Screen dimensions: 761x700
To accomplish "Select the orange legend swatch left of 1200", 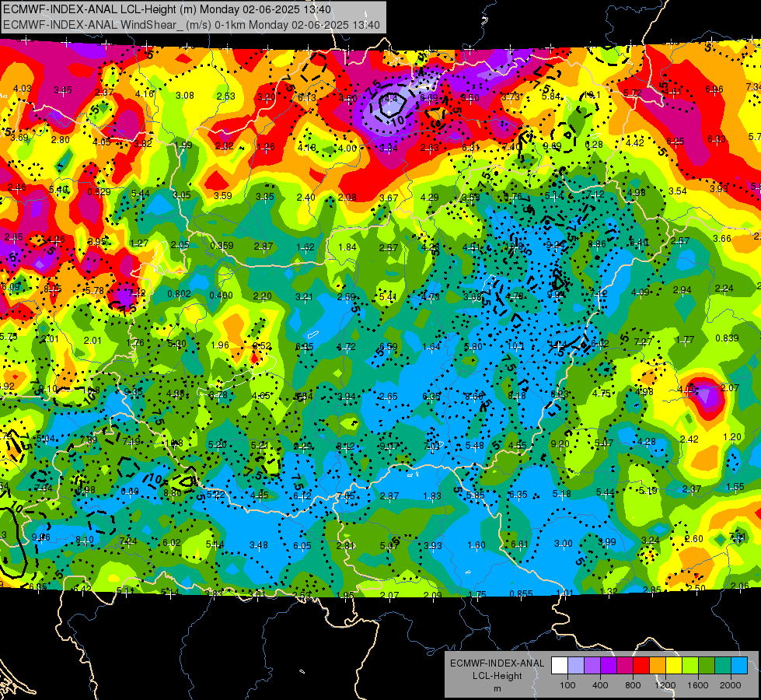I will [658, 666].
